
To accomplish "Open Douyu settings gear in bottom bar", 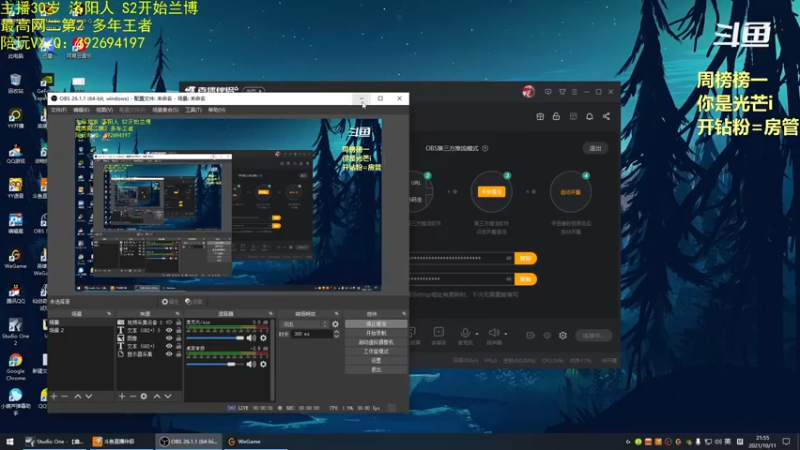I will pyautogui.click(x=563, y=335).
